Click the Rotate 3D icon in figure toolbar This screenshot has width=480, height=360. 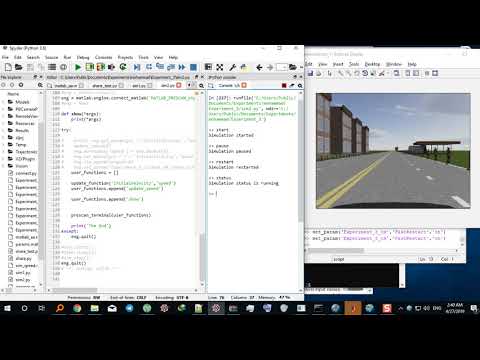pos(365,73)
